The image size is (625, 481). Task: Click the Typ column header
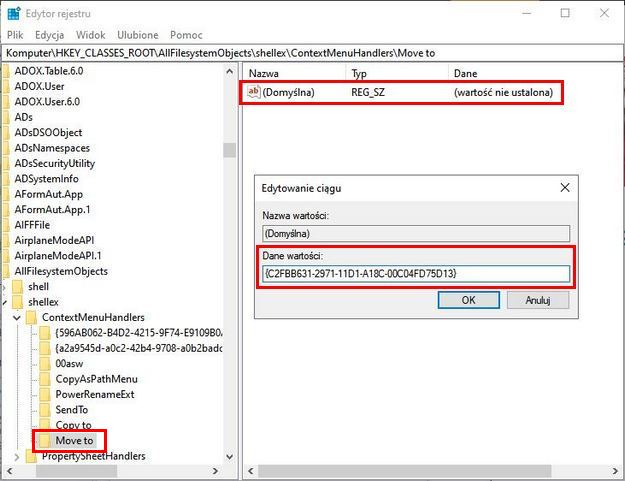pos(360,73)
